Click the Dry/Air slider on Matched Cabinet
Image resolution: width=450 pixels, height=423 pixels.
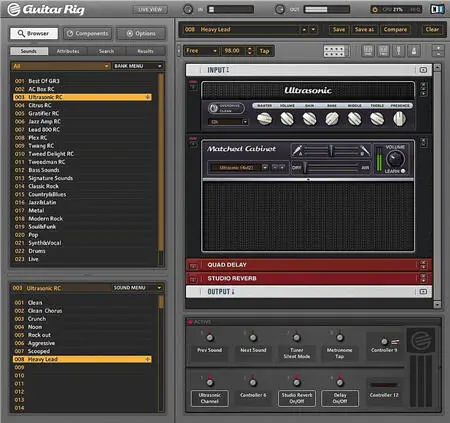(x=331, y=167)
